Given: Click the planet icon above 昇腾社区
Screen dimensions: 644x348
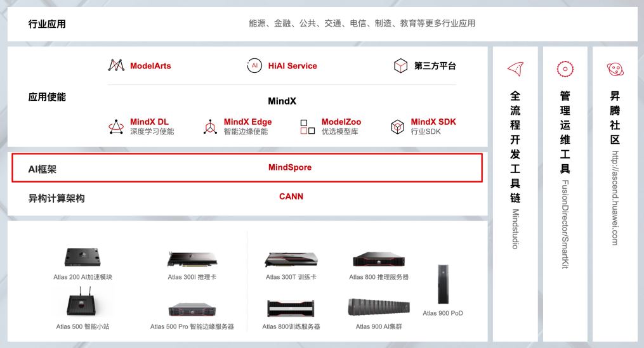Looking at the screenshot, I should pyautogui.click(x=615, y=69).
